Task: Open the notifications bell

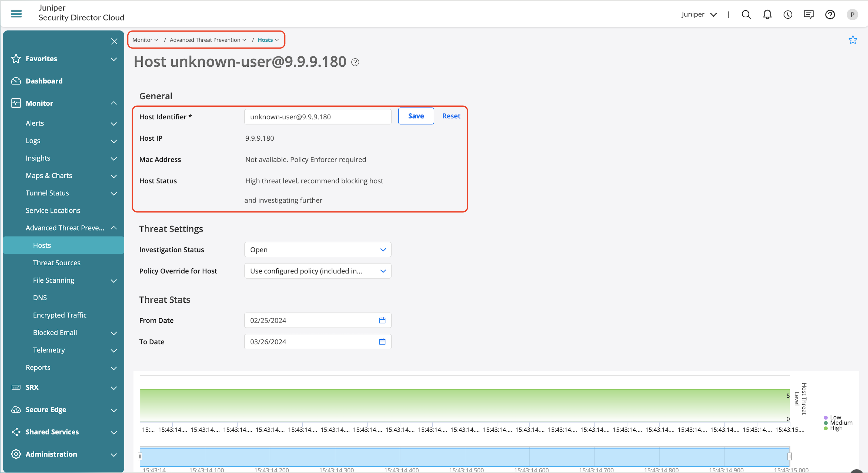Action: tap(767, 15)
